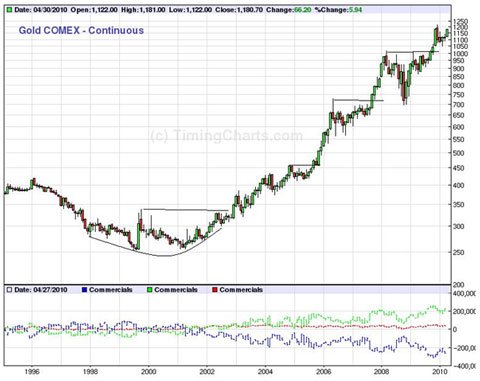Click the TimingCharts.com watermark text
480x381 pixels.
tap(226, 136)
